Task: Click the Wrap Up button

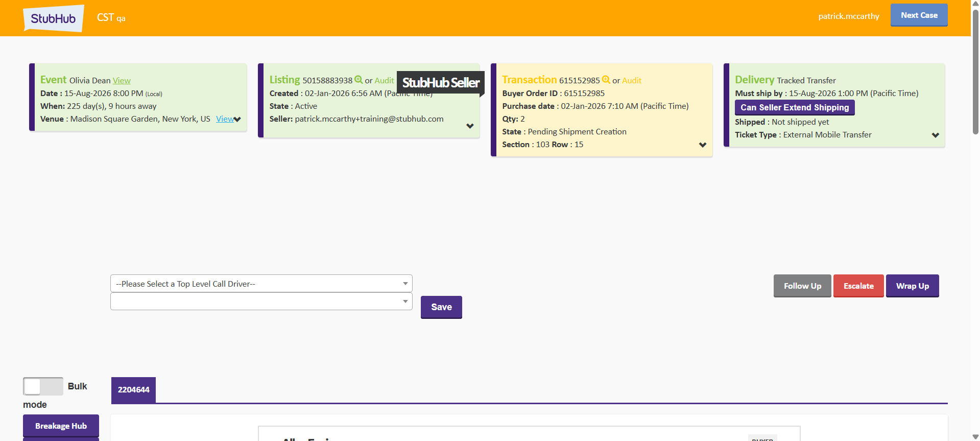Action: (x=912, y=286)
